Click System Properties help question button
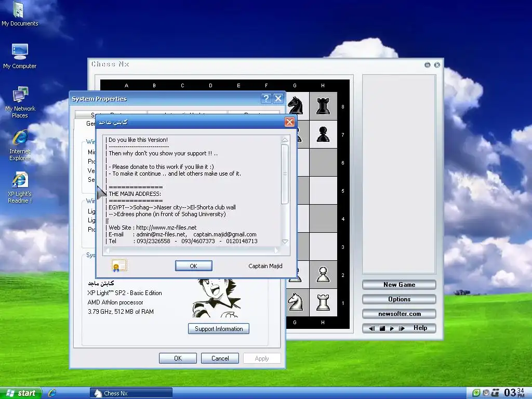532x399 pixels. 266,98
